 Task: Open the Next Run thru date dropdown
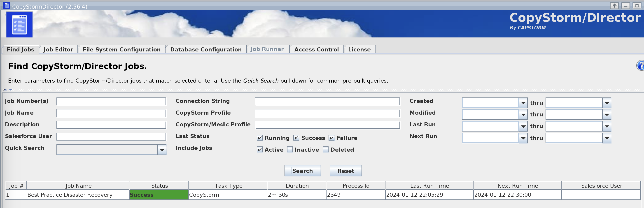click(x=607, y=138)
